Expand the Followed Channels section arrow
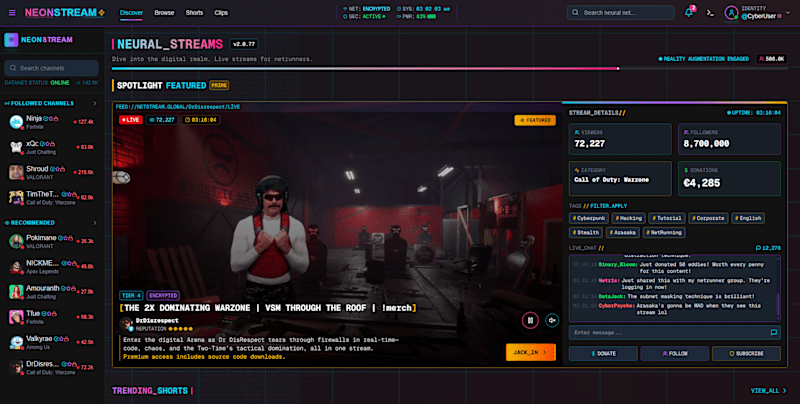800x404 pixels. click(94, 104)
